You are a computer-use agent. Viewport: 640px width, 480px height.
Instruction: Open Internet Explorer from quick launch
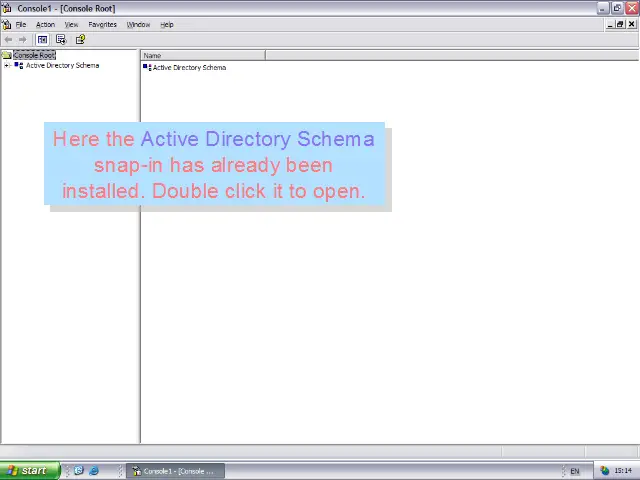pos(94,471)
